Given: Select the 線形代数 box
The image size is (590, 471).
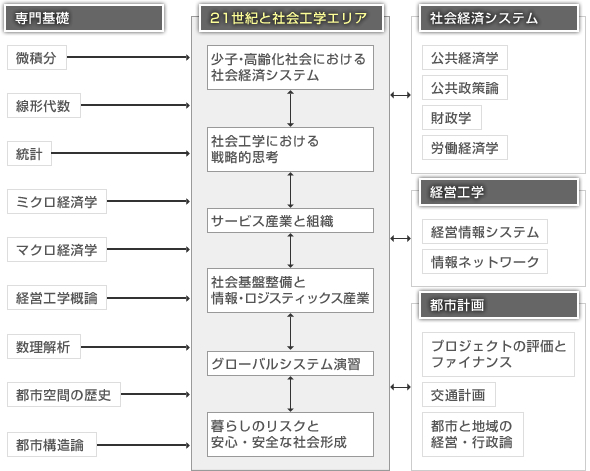Looking at the screenshot, I should (x=44, y=105).
